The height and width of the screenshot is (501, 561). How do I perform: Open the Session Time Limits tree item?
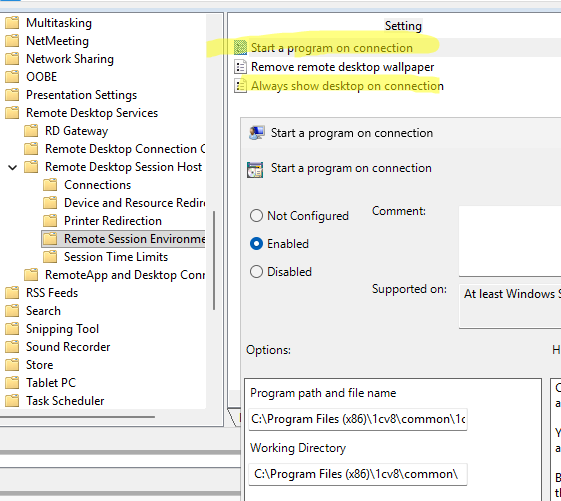pyautogui.click(x=116, y=257)
